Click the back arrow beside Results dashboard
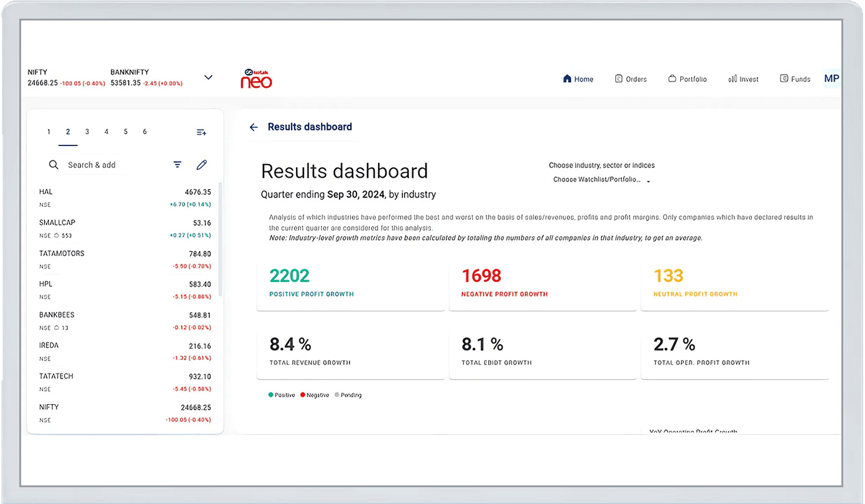The height and width of the screenshot is (504, 865). [x=254, y=127]
